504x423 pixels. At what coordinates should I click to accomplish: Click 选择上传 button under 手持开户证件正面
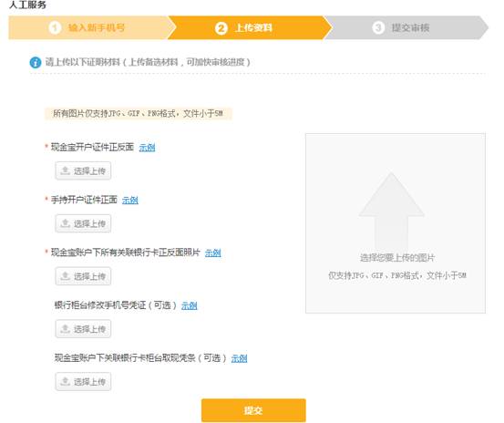(83, 223)
